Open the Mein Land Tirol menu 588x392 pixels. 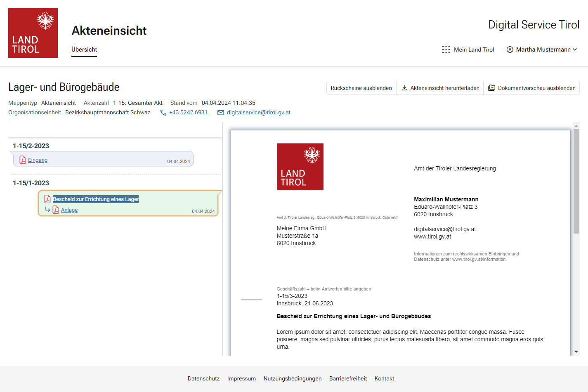click(x=474, y=50)
